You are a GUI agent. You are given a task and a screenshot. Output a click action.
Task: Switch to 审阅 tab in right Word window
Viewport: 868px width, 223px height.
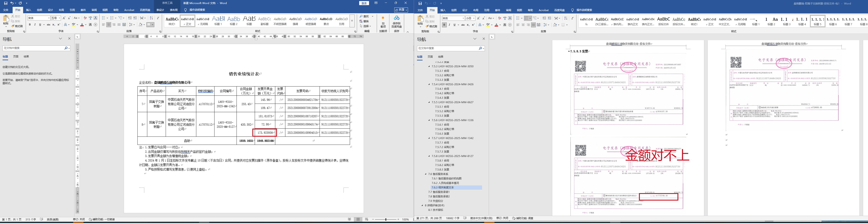point(508,10)
